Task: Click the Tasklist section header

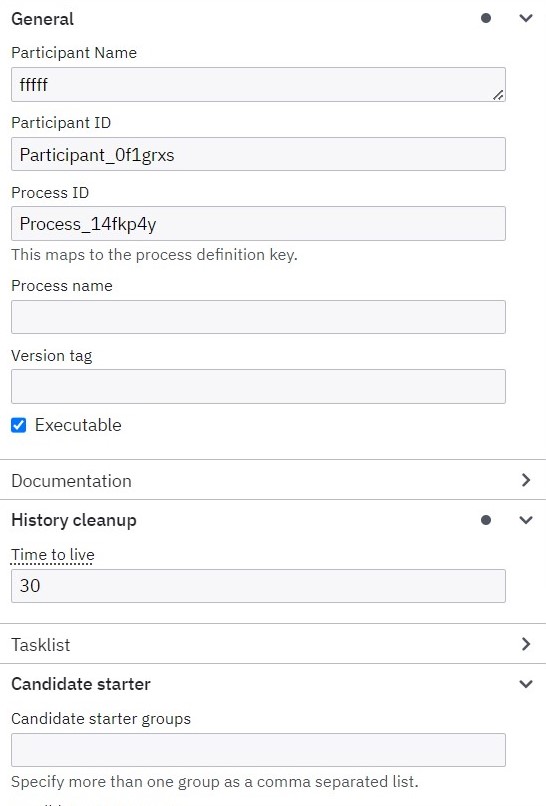Action: (x=272, y=644)
